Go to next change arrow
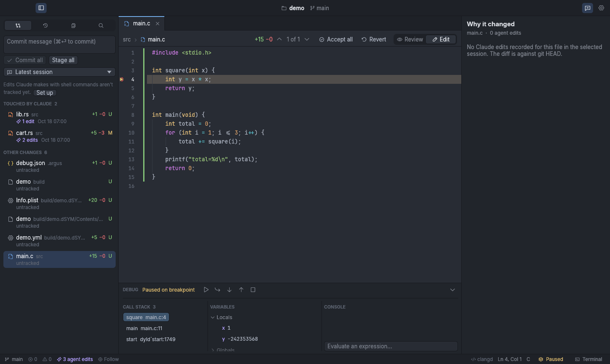The image size is (610, 364). (x=307, y=39)
